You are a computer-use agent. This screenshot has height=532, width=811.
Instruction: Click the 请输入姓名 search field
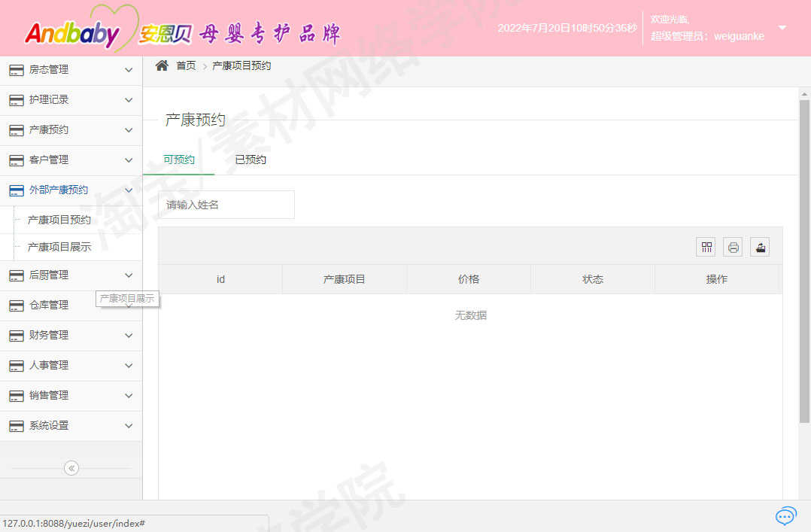(226, 205)
